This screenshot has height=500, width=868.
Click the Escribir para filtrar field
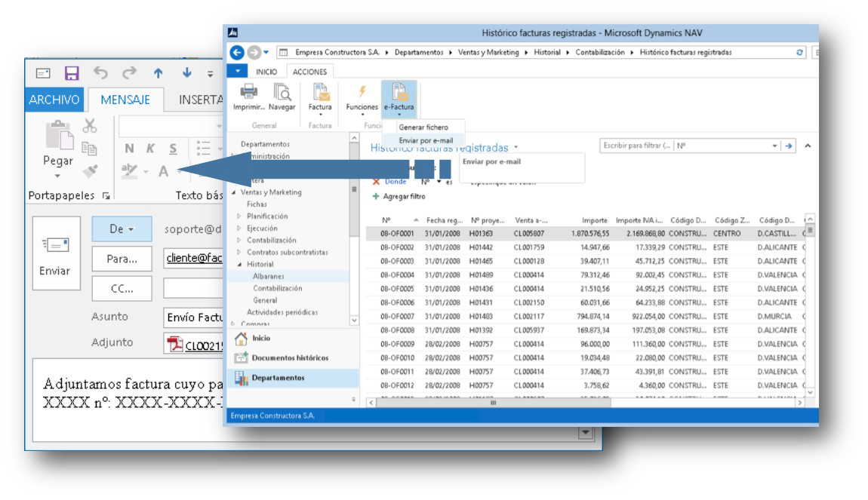pyautogui.click(x=636, y=146)
